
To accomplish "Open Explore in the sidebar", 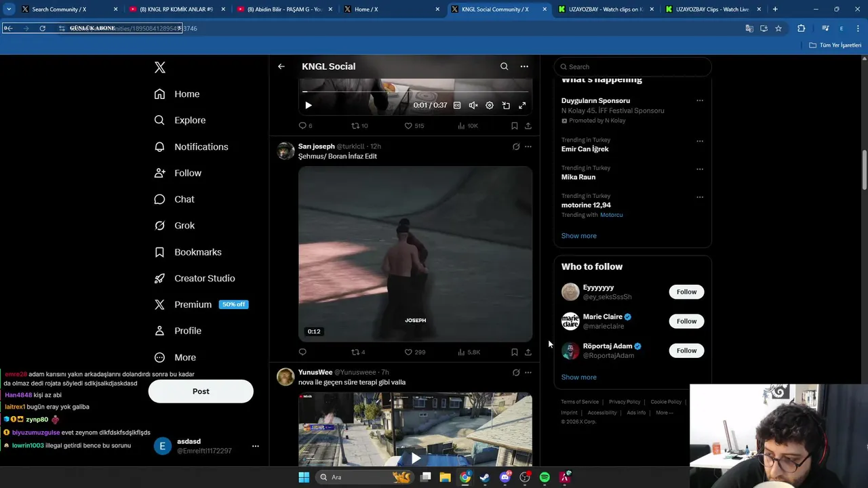I will tap(180, 120).
